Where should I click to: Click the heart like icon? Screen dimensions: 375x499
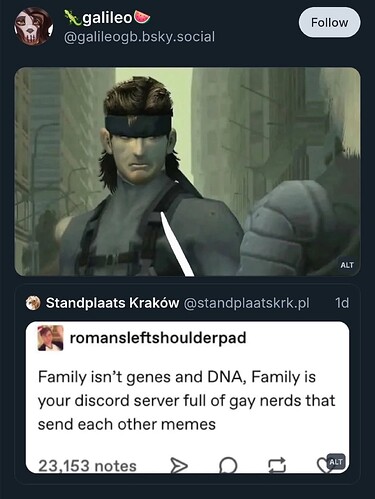[x=323, y=466]
